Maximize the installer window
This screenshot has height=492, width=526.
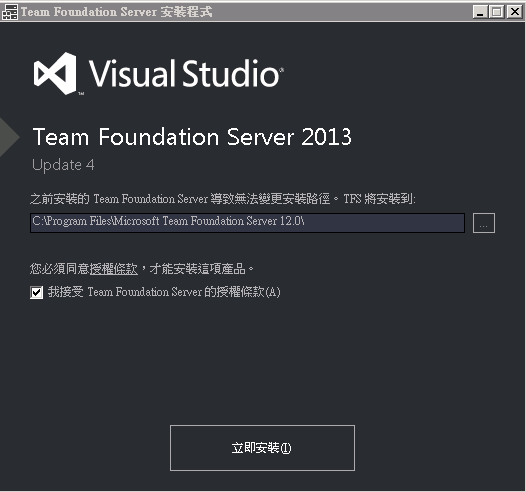[497, 12]
